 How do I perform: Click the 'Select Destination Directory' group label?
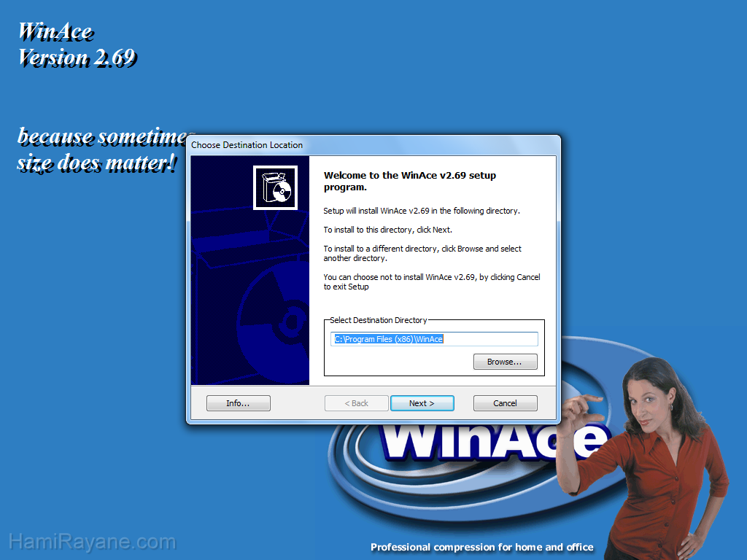pos(379,320)
